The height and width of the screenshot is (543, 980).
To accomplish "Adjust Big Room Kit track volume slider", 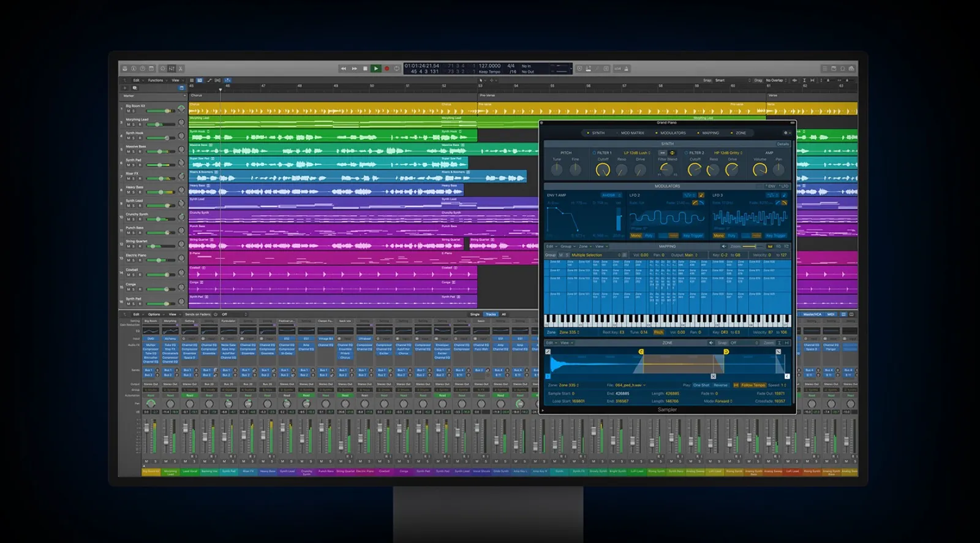I will click(x=160, y=111).
